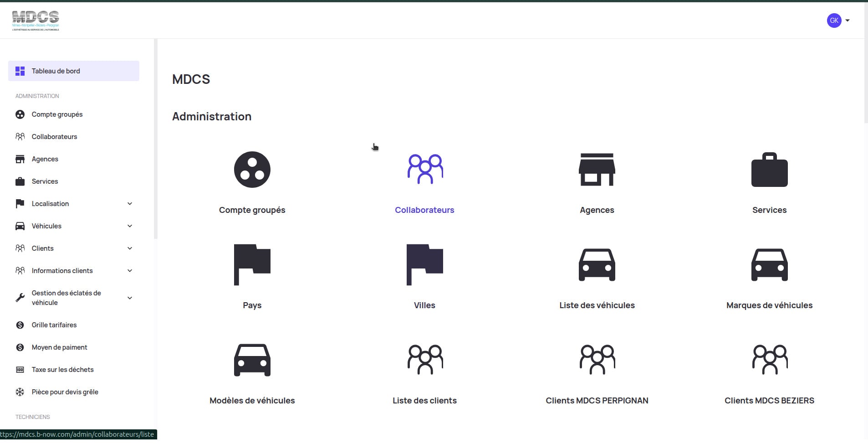Expand the Informations clients sidebar submenu
868x444 pixels.
click(x=130, y=271)
